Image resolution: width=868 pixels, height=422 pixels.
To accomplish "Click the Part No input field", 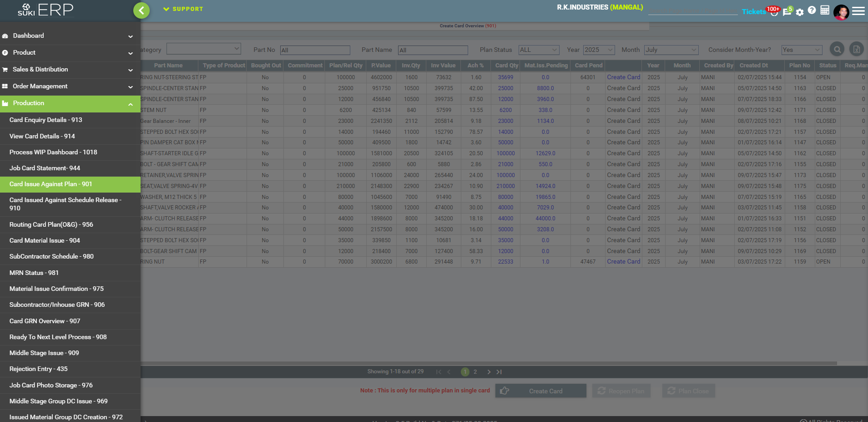I will [315, 50].
